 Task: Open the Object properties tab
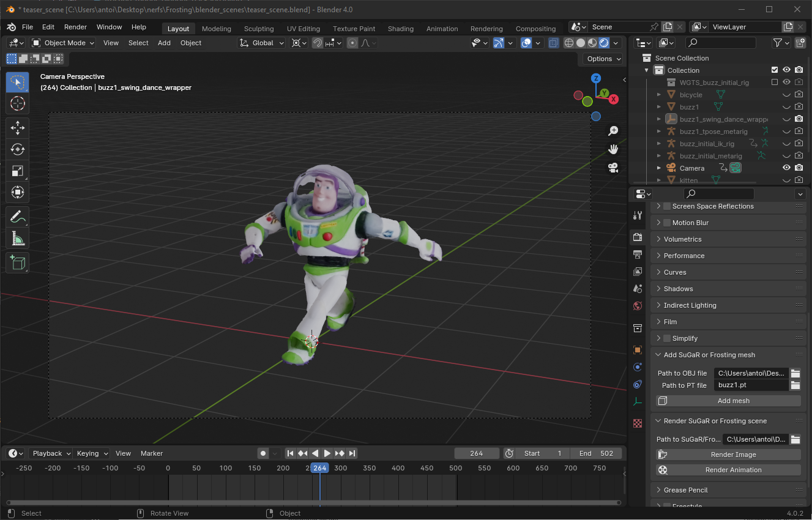point(638,350)
